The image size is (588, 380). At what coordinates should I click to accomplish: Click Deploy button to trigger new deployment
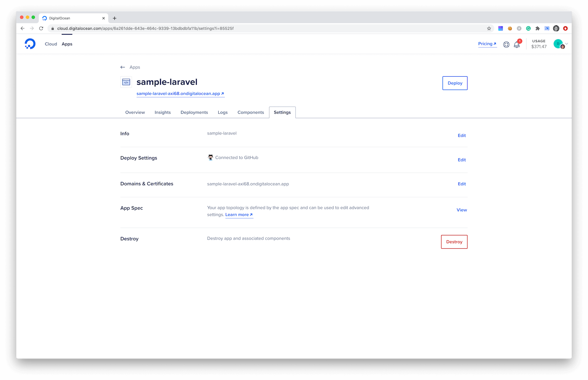click(454, 83)
